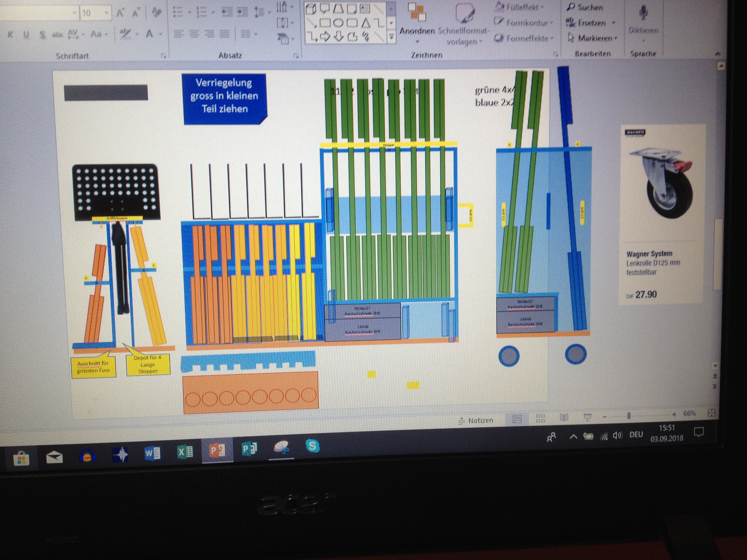Open reading view from status bar

pyautogui.click(x=564, y=418)
